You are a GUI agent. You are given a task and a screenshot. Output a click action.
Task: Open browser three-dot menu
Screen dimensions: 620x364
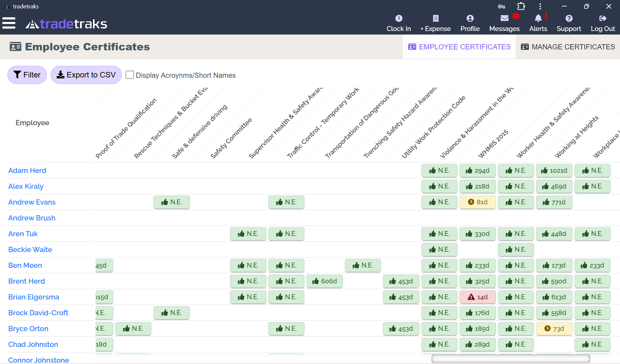(540, 6)
